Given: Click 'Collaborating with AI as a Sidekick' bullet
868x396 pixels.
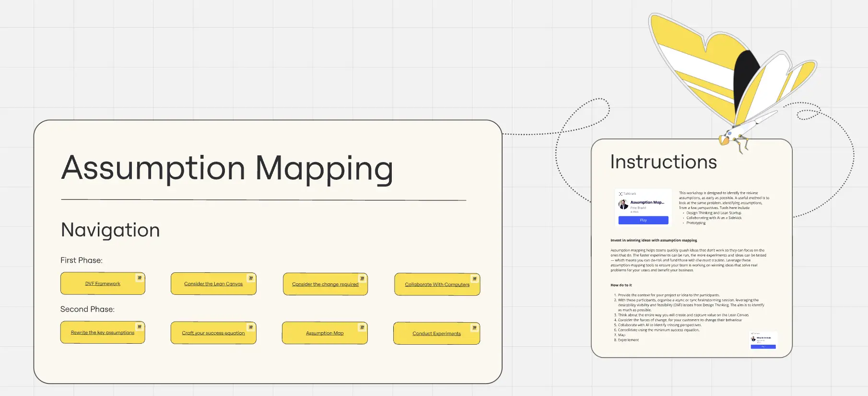Looking at the screenshot, I should coord(714,218).
